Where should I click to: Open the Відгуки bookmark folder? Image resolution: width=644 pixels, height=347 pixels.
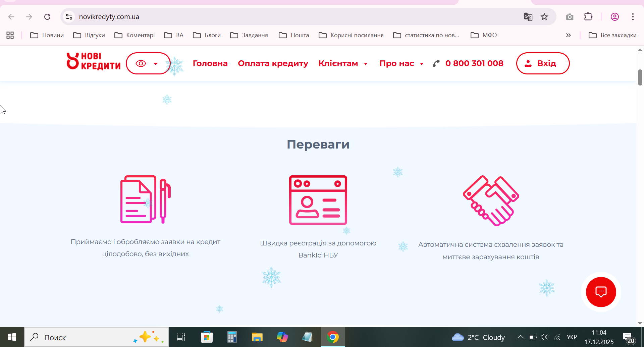pos(89,35)
